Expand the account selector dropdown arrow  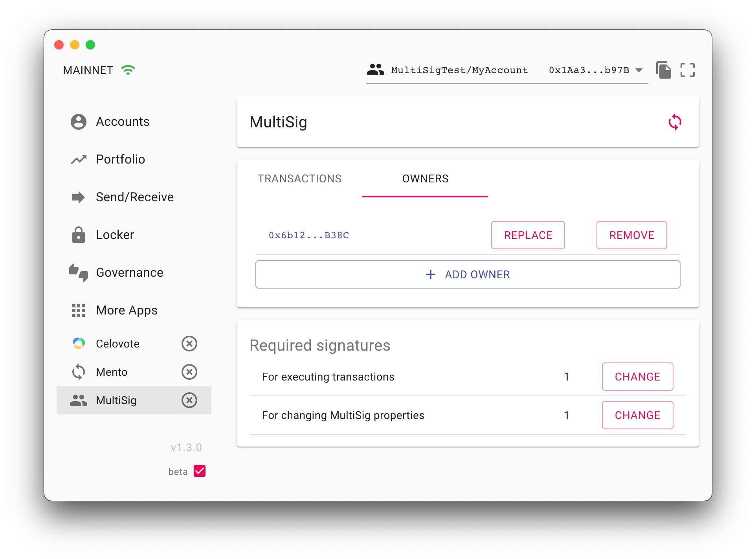639,70
